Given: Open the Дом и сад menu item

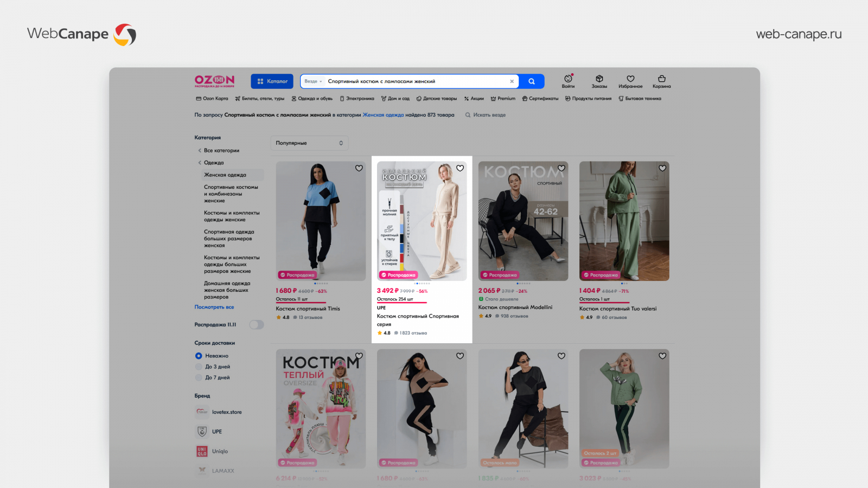Looking at the screenshot, I should (x=395, y=99).
